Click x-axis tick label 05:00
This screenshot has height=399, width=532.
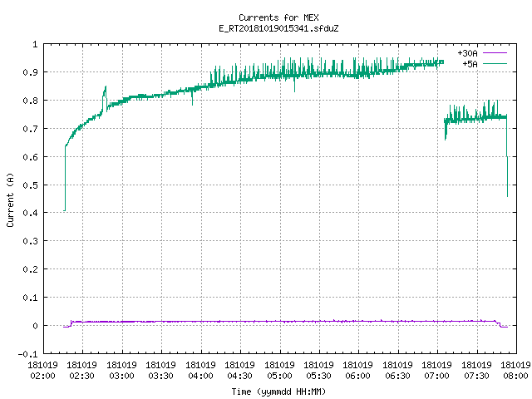[x=279, y=376]
